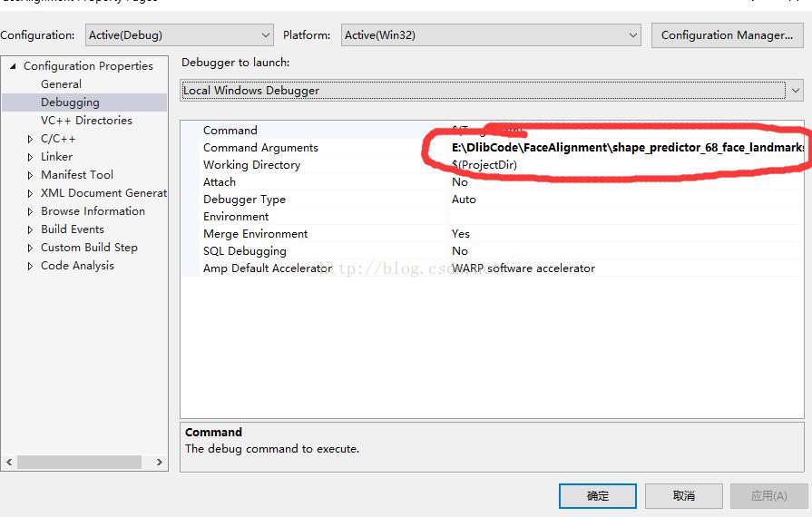Select the Build Events tree item

(72, 229)
